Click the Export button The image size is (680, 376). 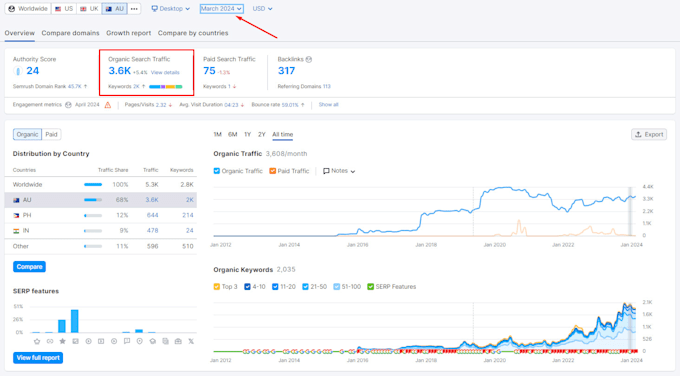649,134
